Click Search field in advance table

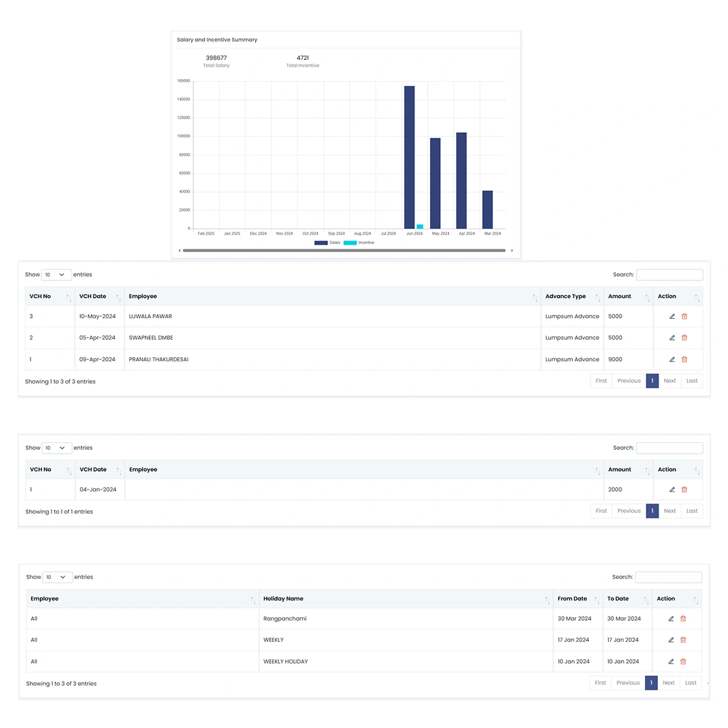click(x=669, y=275)
